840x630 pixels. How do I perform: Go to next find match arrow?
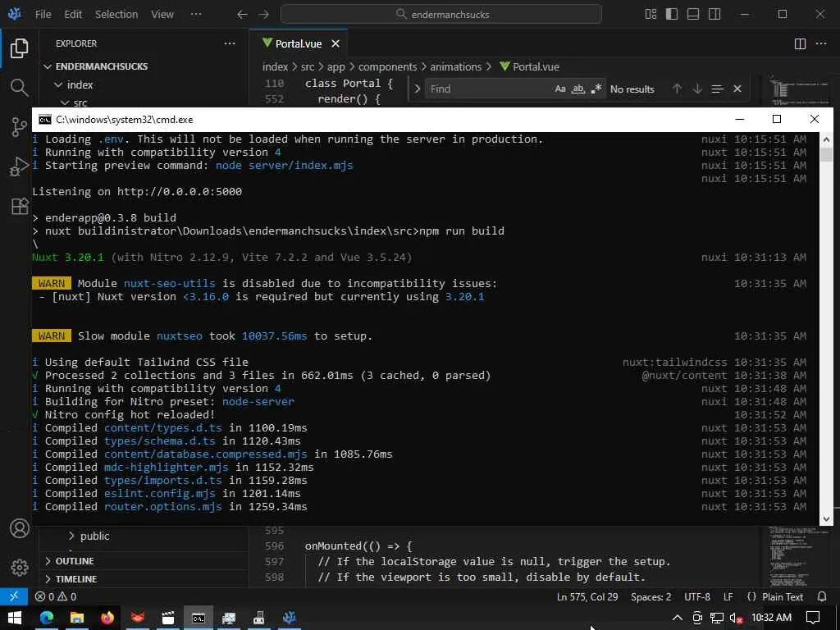pyautogui.click(x=697, y=89)
